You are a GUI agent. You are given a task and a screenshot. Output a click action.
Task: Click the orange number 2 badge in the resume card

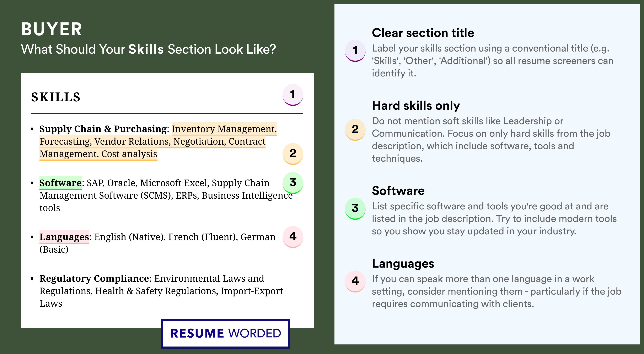coord(293,153)
